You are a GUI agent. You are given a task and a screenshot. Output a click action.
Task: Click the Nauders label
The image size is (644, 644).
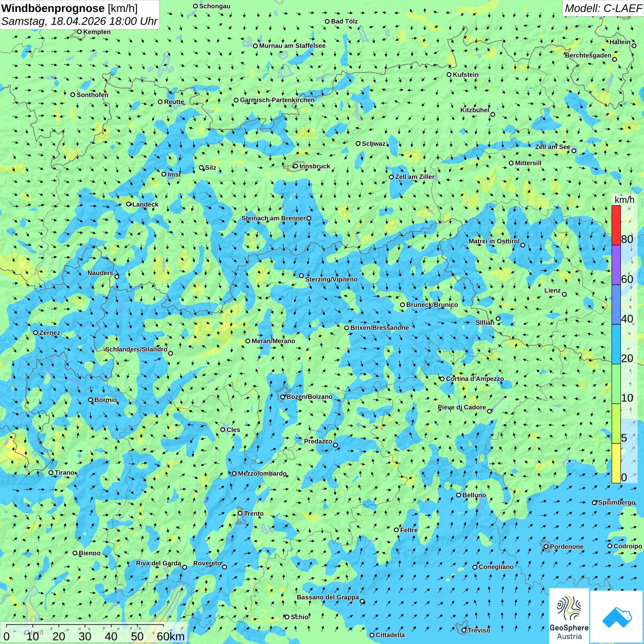pyautogui.click(x=100, y=273)
